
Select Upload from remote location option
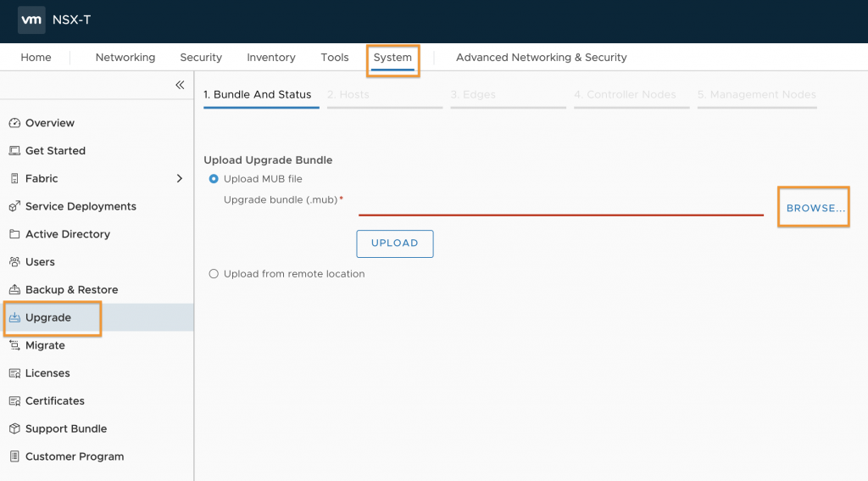(214, 274)
